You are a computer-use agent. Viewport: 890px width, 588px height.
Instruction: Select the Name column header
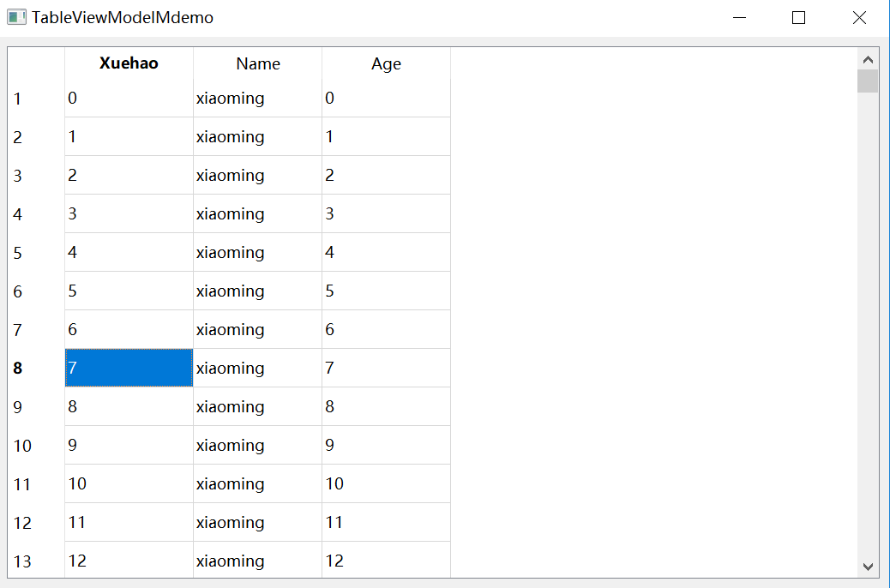point(258,63)
